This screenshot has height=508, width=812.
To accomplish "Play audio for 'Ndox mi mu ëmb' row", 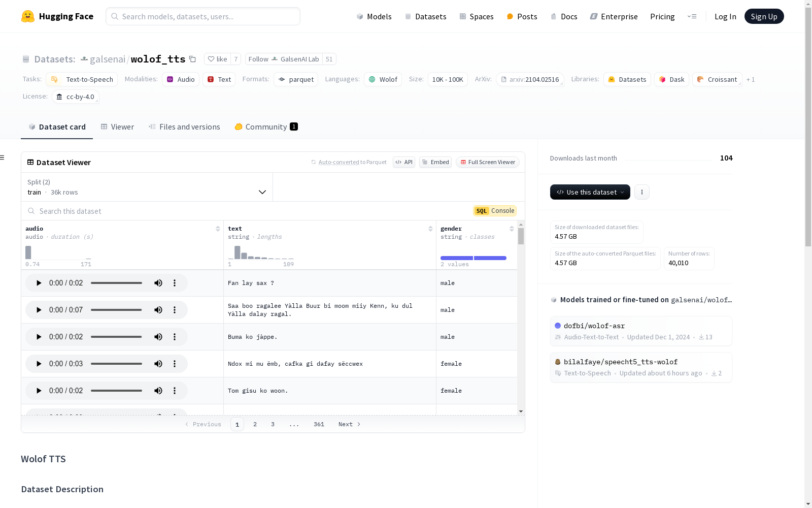I will coord(39,364).
